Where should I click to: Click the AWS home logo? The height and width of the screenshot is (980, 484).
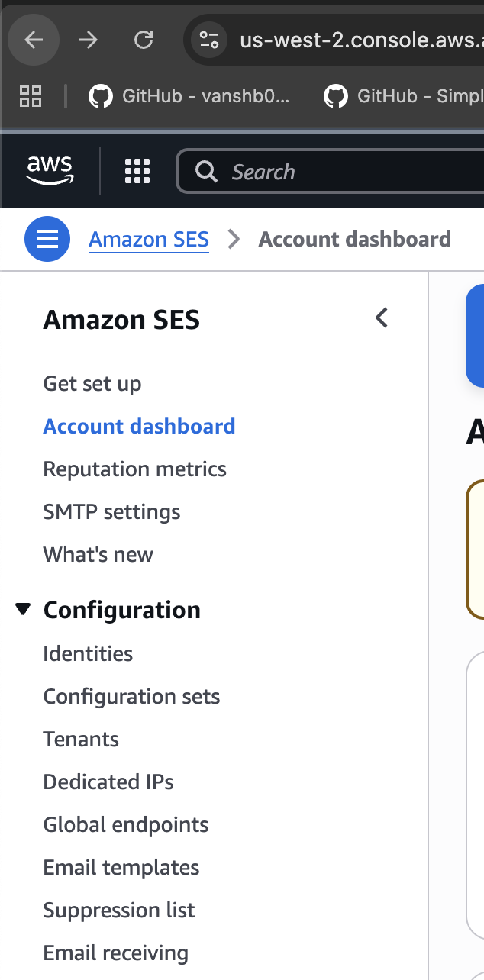[49, 171]
